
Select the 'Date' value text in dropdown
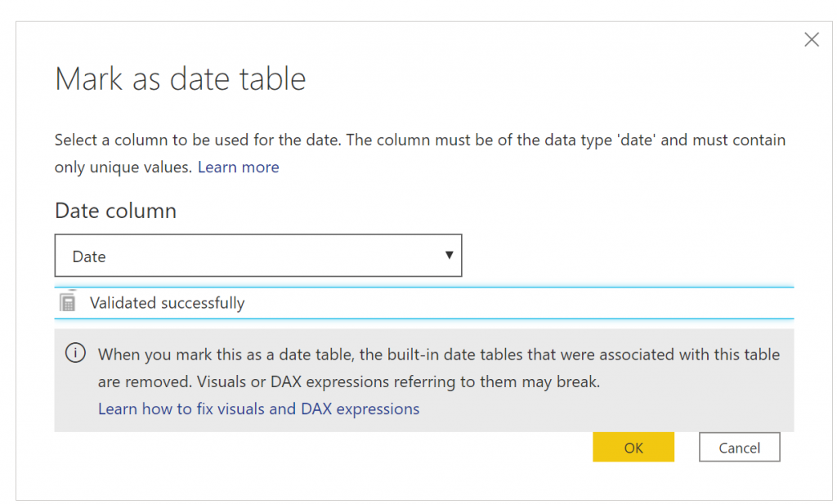pos(89,257)
